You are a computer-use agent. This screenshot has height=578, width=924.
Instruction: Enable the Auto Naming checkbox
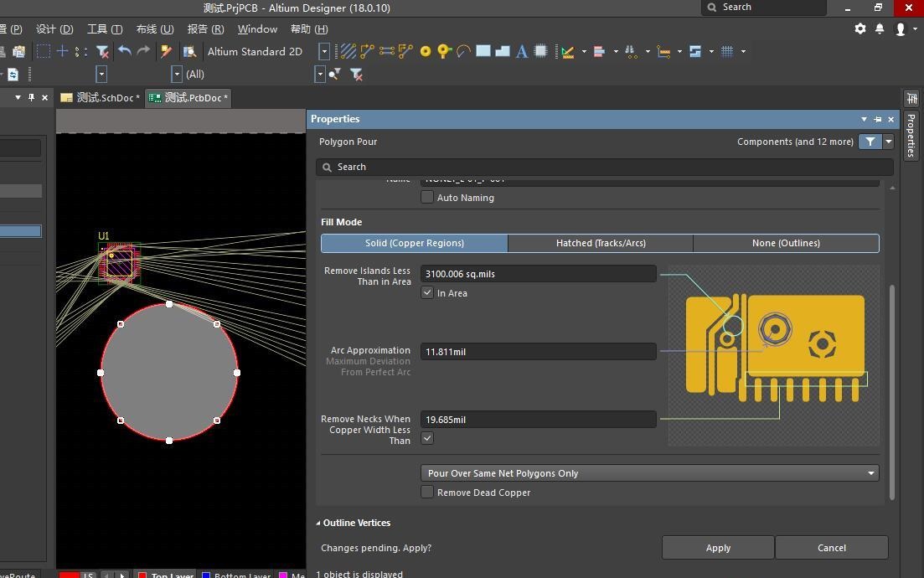coord(427,198)
